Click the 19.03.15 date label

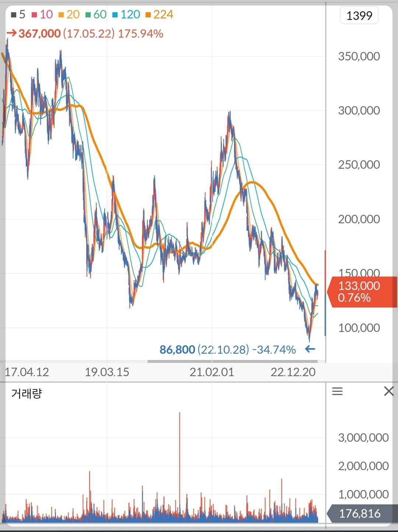[x=107, y=372]
